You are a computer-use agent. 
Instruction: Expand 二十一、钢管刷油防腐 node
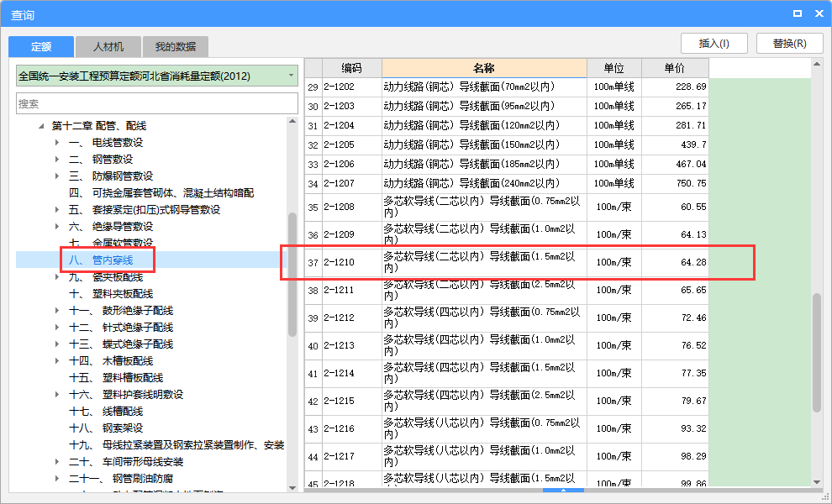tap(57, 479)
